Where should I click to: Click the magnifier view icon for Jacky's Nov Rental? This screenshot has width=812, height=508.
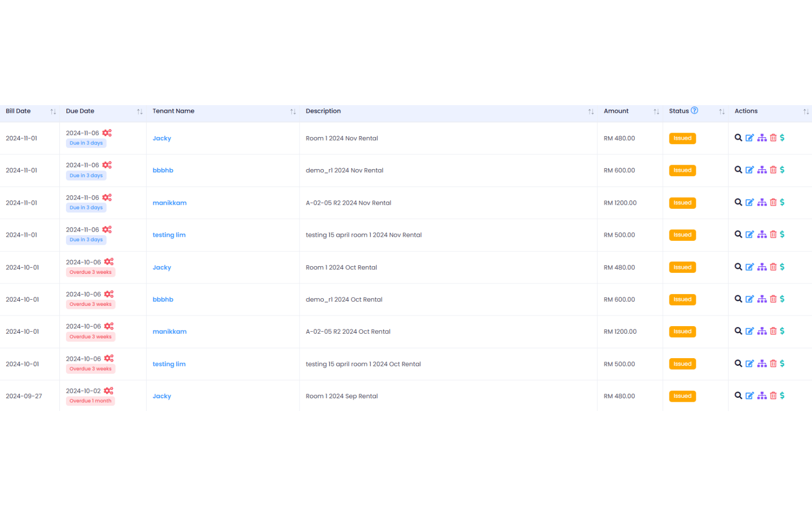[738, 138]
